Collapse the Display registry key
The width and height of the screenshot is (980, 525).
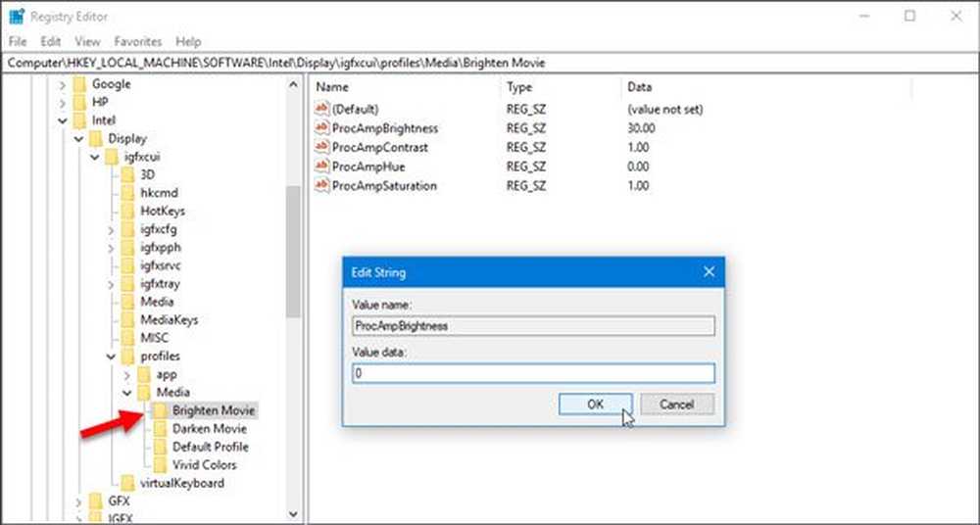(78, 139)
